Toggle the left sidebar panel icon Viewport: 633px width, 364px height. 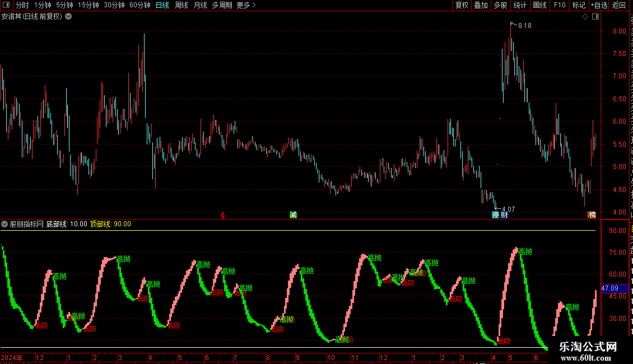pos(6,5)
